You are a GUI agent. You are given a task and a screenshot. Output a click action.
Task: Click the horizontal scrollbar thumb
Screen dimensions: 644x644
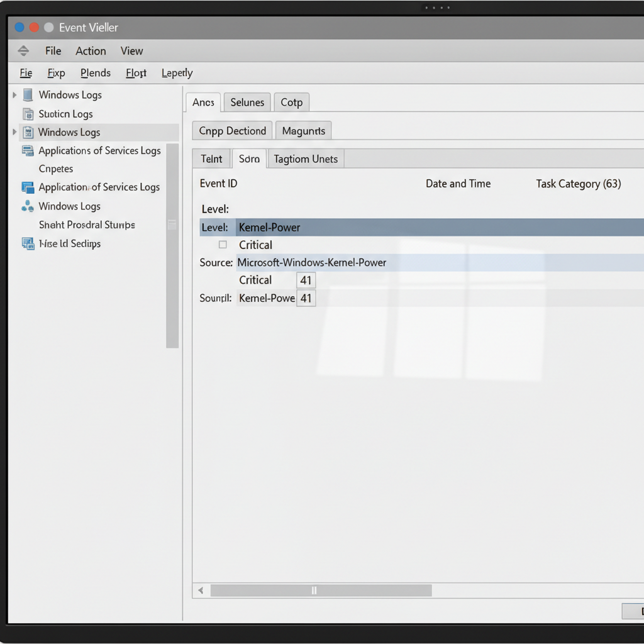point(321,591)
